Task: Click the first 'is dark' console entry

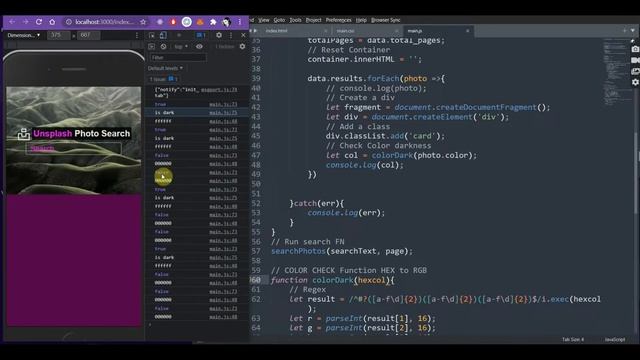Action: (164, 113)
